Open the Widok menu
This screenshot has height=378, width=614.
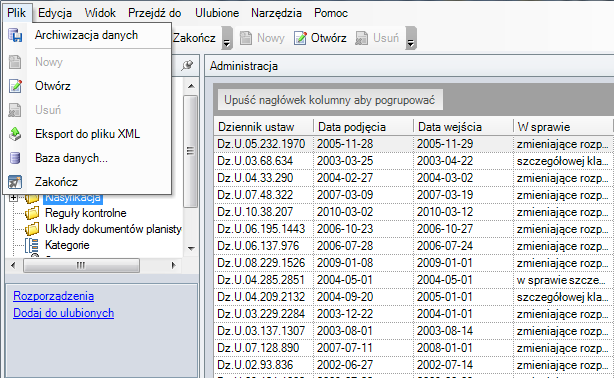(100, 13)
